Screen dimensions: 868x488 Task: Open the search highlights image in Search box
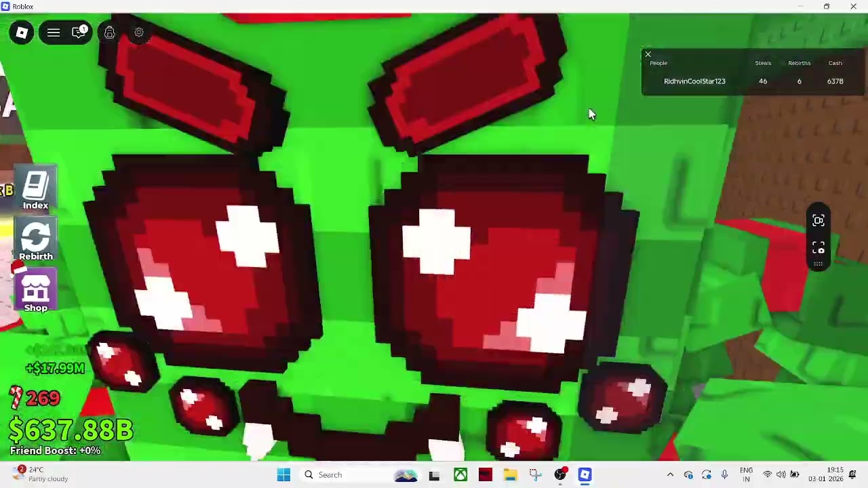coord(406,475)
